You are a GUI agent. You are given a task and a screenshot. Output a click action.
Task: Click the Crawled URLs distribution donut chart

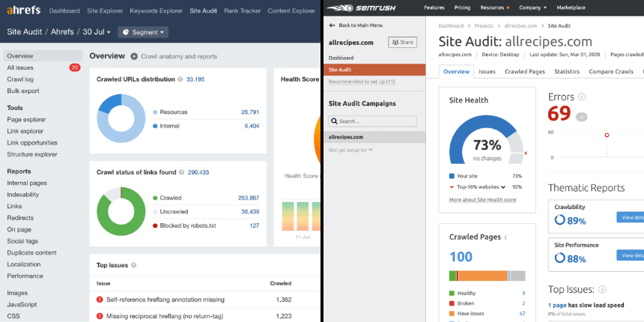click(121, 118)
